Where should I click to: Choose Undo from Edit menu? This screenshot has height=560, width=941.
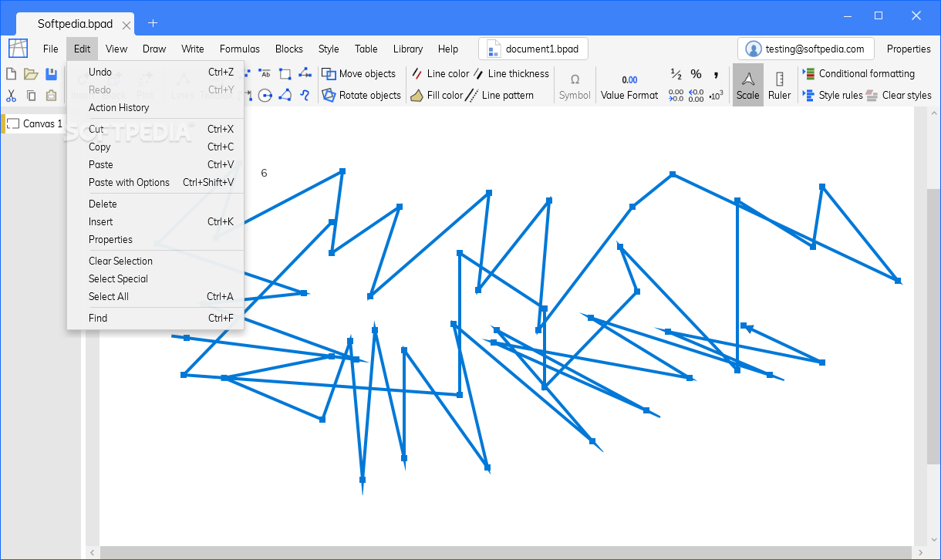click(x=156, y=72)
